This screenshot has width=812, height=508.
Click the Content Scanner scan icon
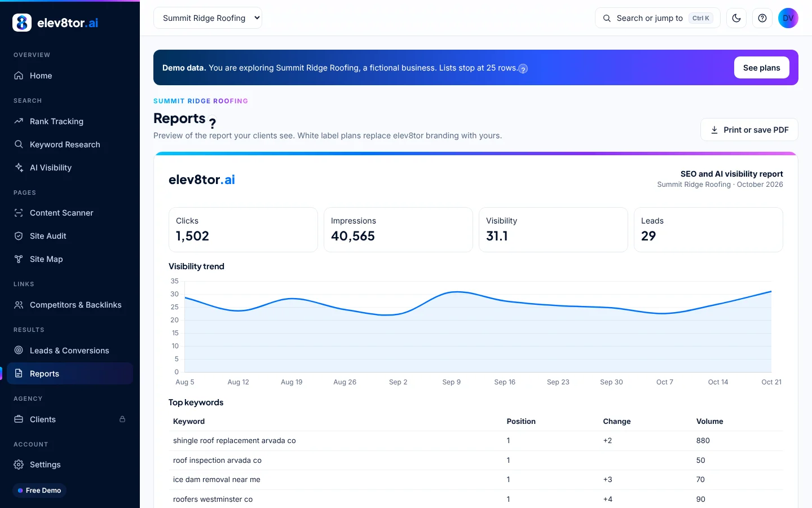(x=19, y=213)
